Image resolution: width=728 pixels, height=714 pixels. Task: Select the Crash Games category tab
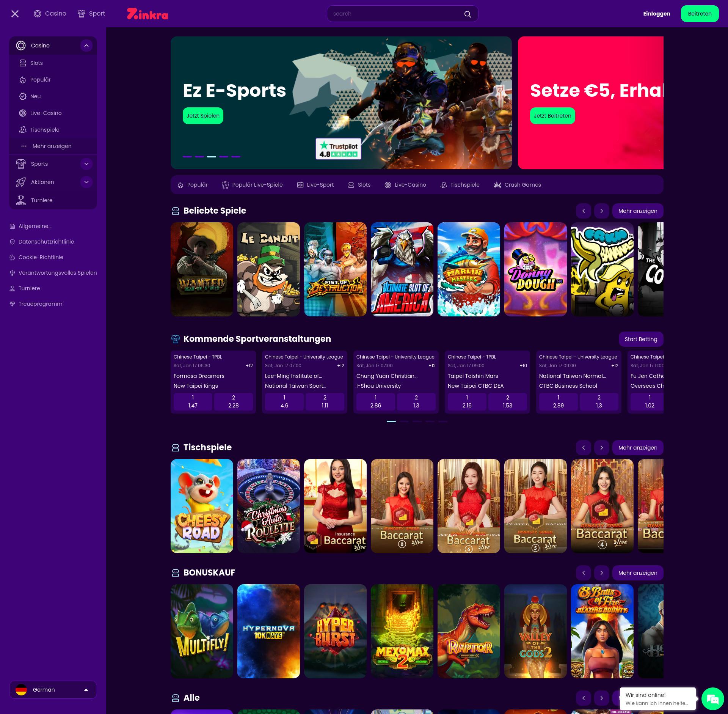517,185
